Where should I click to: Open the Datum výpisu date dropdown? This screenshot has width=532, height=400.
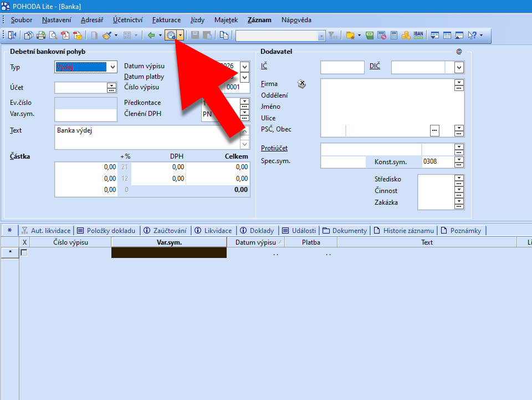pyautogui.click(x=245, y=66)
